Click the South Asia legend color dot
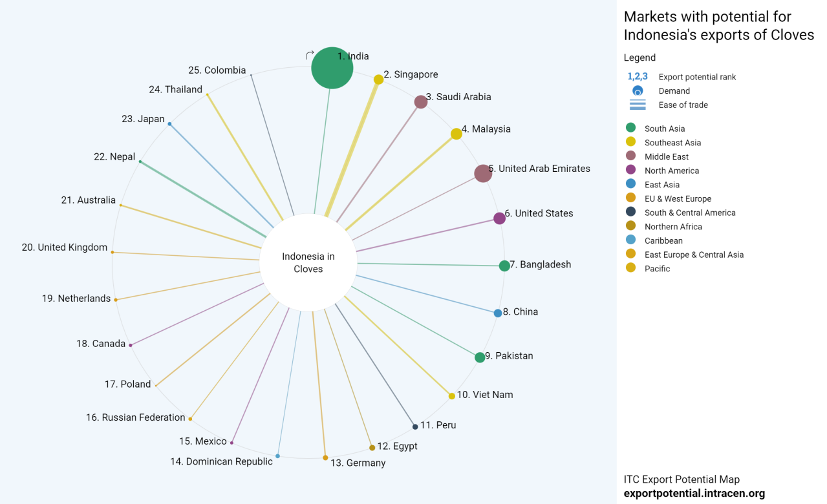Screen dimensions: 827x504 pos(631,128)
